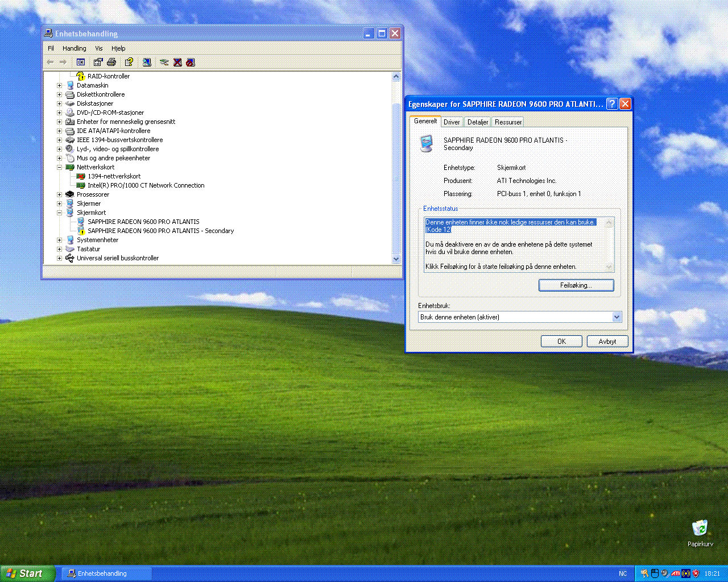This screenshot has height=582, width=728.
Task: Expand the IDE ATA/ATAPI-kontrollere node
Action: click(x=59, y=131)
